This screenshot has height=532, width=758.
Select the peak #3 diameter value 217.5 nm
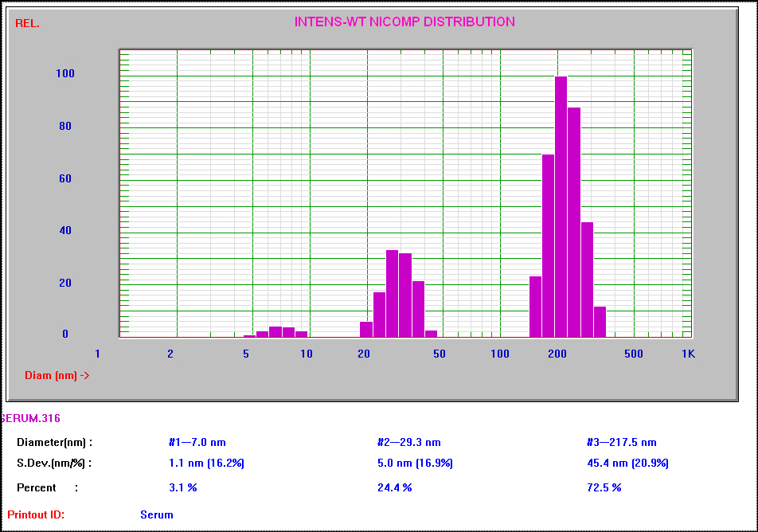coord(622,442)
